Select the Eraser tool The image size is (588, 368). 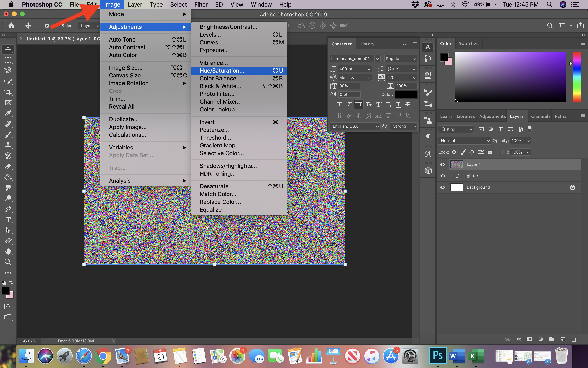click(x=8, y=167)
